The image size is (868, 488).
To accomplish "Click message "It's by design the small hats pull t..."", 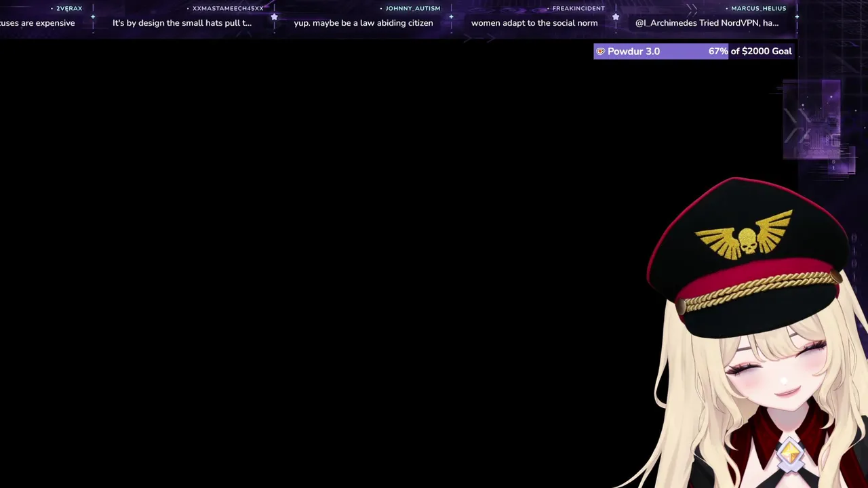I will click(x=182, y=23).
